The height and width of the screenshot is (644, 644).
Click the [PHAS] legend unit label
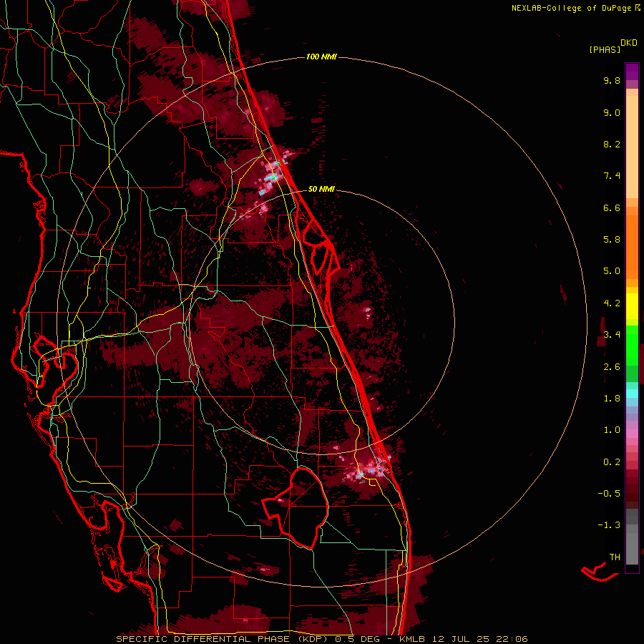605,49
